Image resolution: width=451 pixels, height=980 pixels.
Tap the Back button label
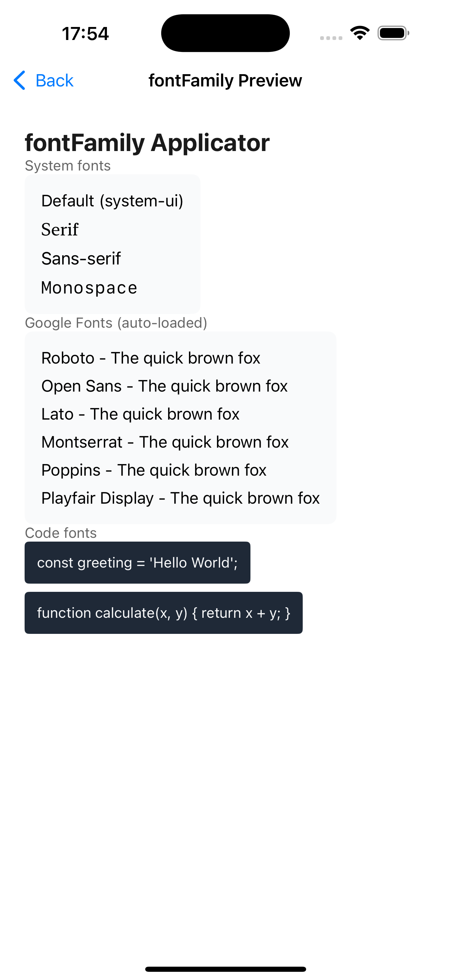pyautogui.click(x=54, y=81)
